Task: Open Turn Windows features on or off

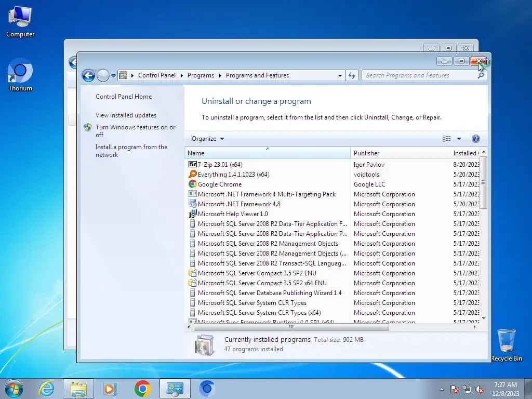Action: click(x=135, y=131)
